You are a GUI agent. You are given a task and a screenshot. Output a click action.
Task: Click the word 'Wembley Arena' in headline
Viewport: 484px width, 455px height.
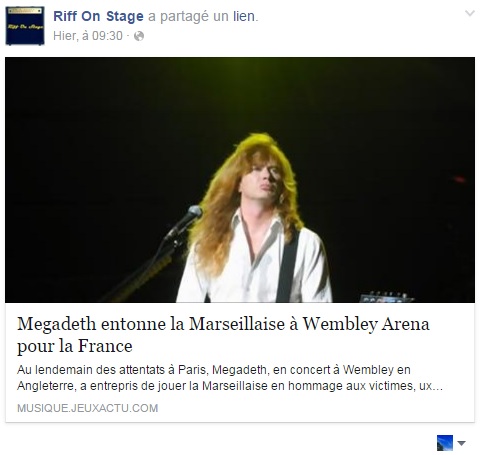[366, 324]
